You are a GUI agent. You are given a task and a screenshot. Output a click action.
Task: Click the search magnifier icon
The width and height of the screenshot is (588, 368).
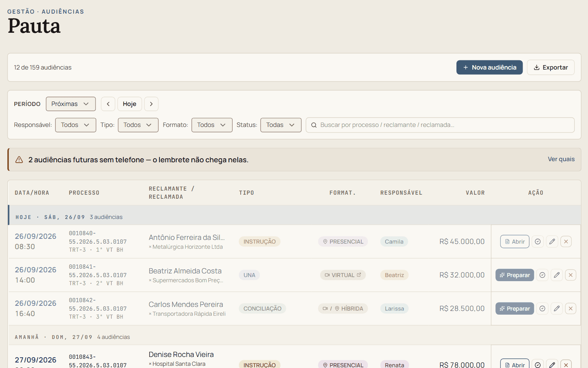click(314, 125)
